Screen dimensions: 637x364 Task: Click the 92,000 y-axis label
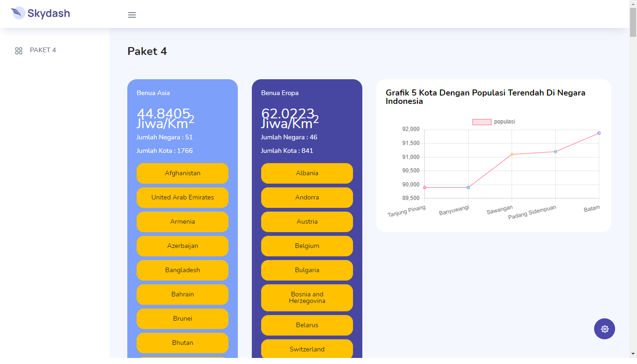410,129
